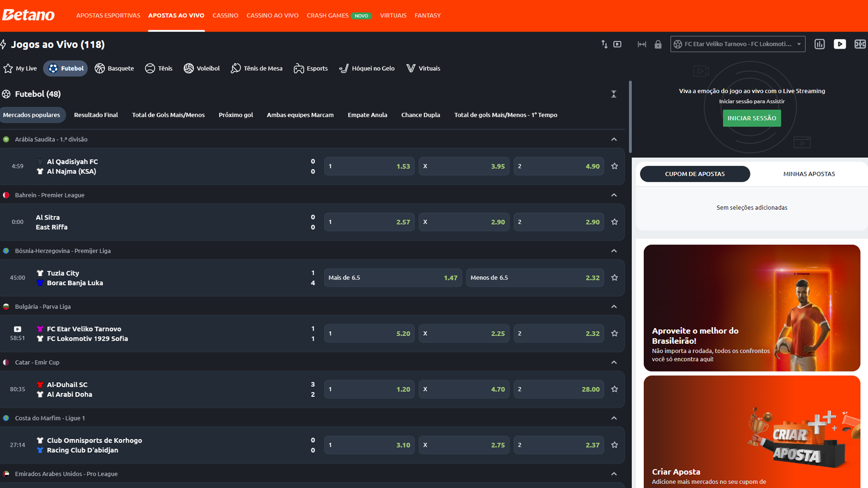Screen dimensions: 868x488
Task: Select the Tênis sport icon
Action: point(150,68)
